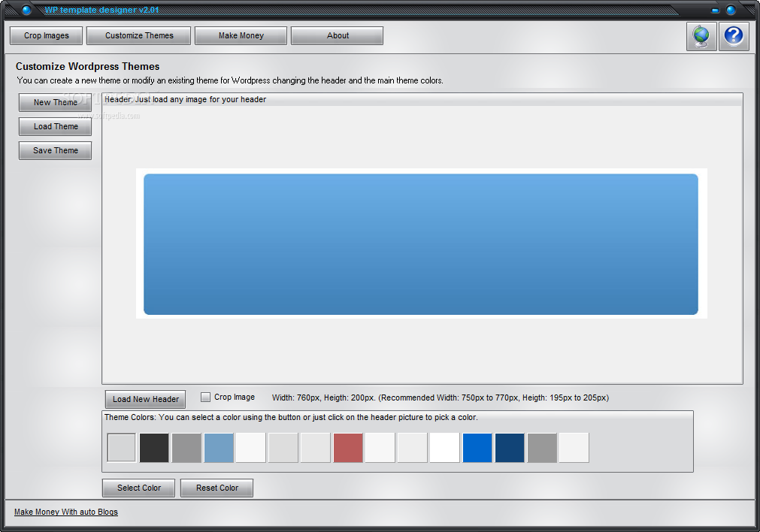Load New Header image

[145, 399]
